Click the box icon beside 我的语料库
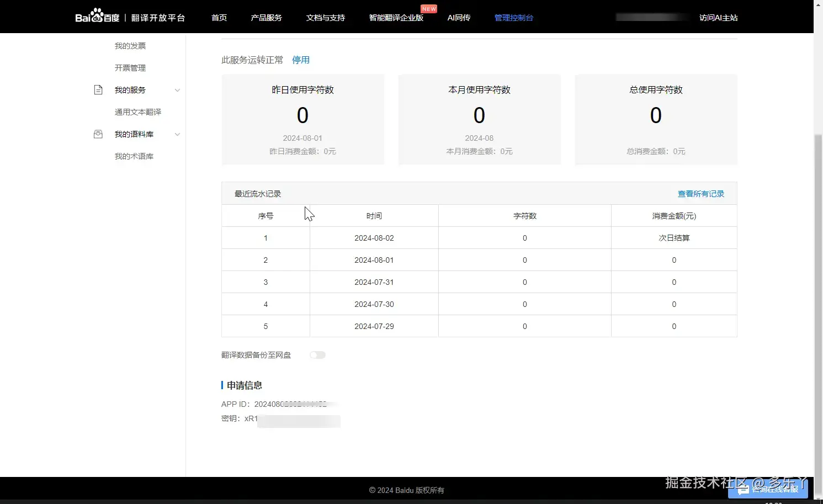This screenshot has width=823, height=504. pos(98,134)
